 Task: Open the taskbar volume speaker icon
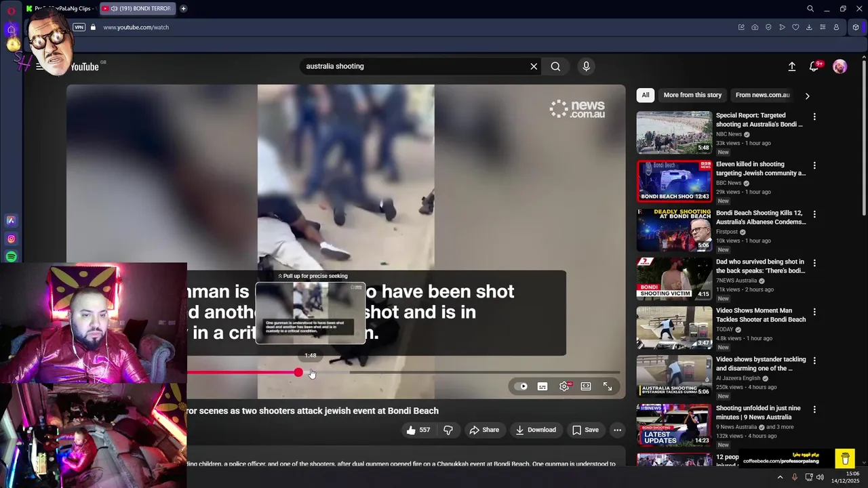(x=820, y=477)
